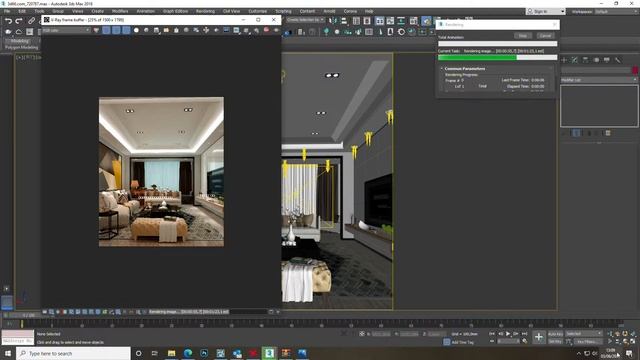Click the circular RGB channel button in frame buffer
The image size is (640, 360).
click(x=136, y=30)
